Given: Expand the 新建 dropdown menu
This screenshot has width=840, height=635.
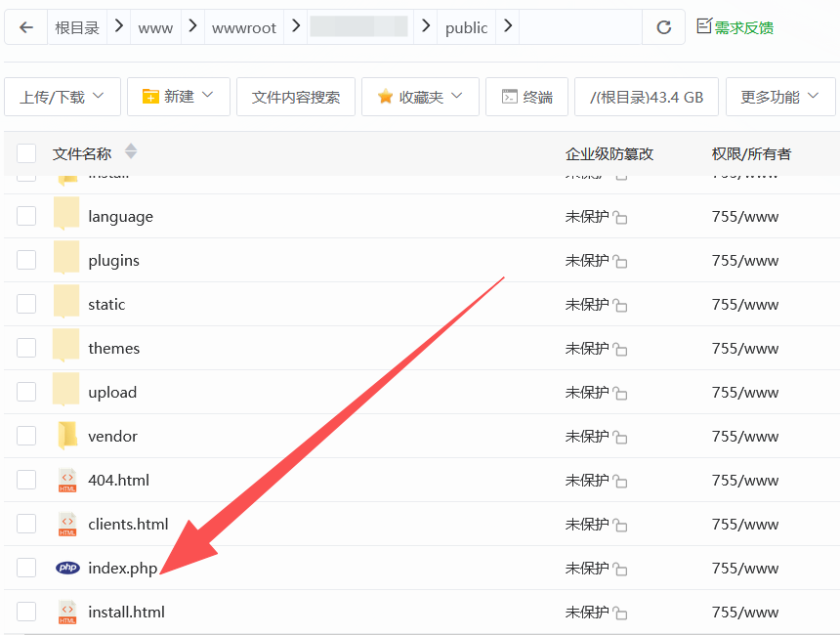Looking at the screenshot, I should point(179,97).
